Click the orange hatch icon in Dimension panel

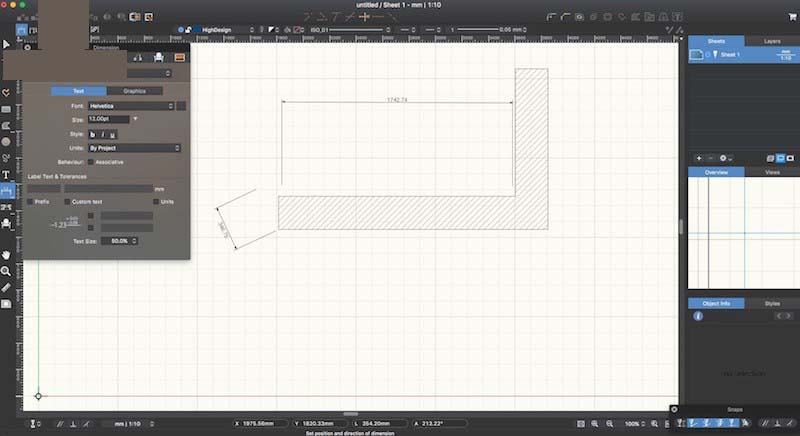pos(180,58)
